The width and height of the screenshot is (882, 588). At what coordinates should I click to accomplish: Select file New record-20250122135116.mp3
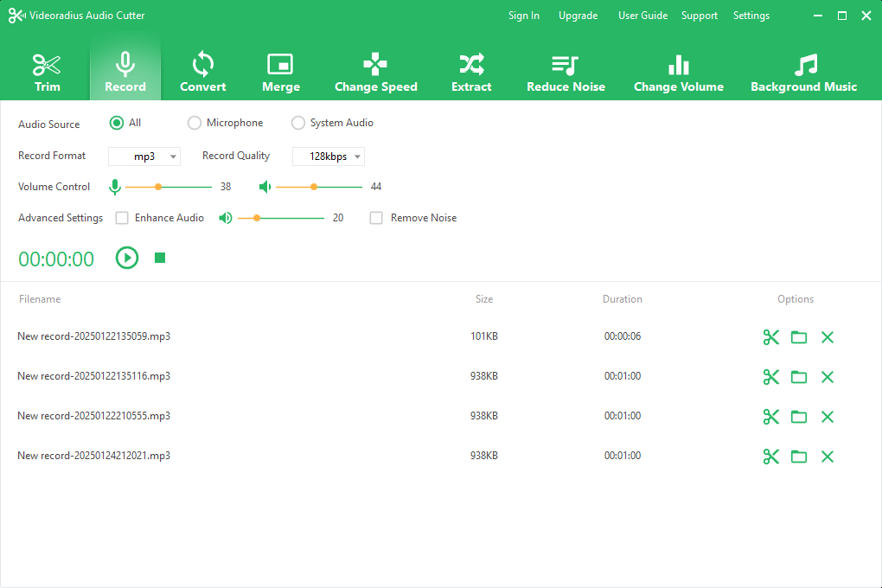tap(94, 376)
